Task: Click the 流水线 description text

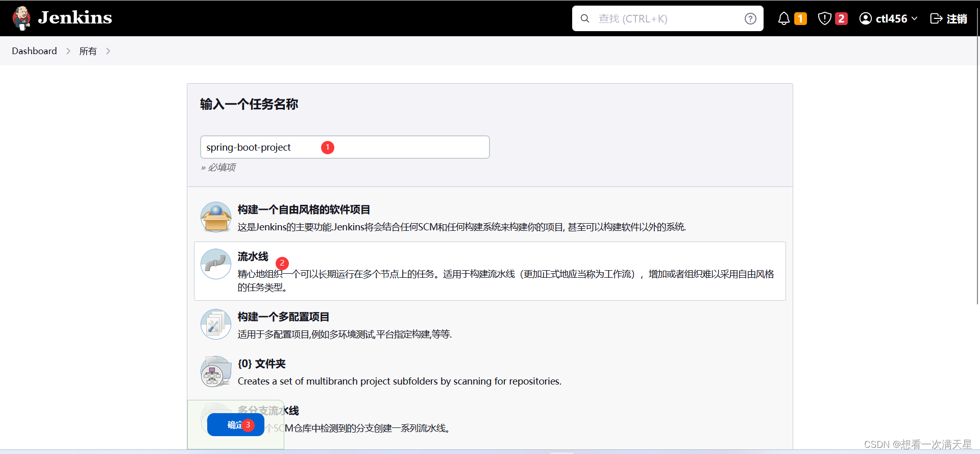Action: [506, 280]
